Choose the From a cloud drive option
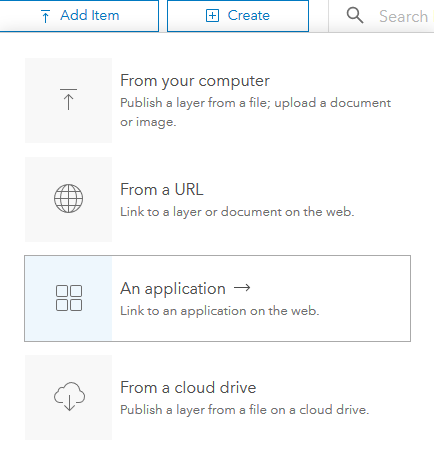 pyautogui.click(x=217, y=397)
